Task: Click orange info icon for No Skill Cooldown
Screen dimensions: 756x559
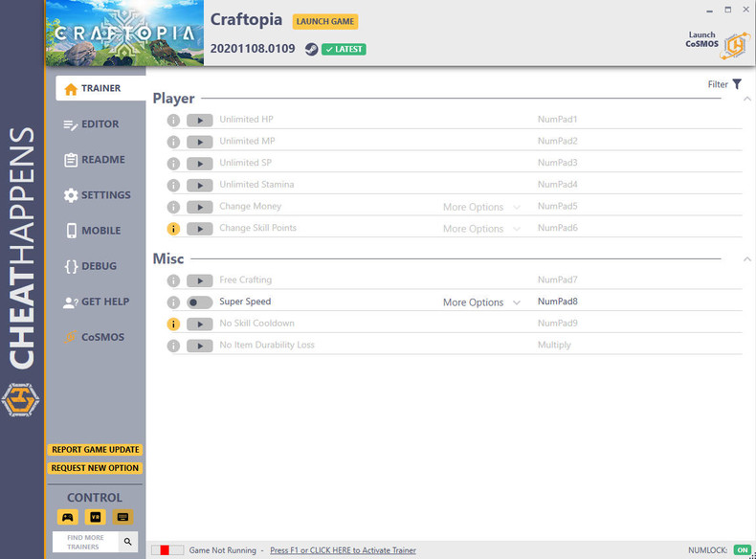Action: (173, 324)
